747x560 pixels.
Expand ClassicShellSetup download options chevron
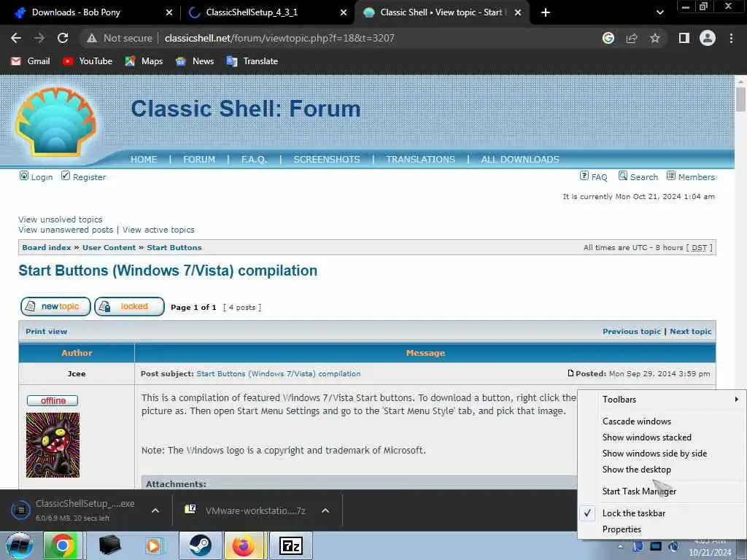(x=155, y=510)
